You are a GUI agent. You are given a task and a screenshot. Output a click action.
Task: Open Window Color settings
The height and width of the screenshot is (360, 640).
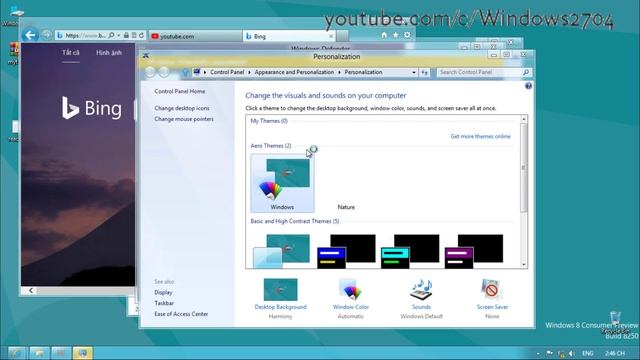351,298
